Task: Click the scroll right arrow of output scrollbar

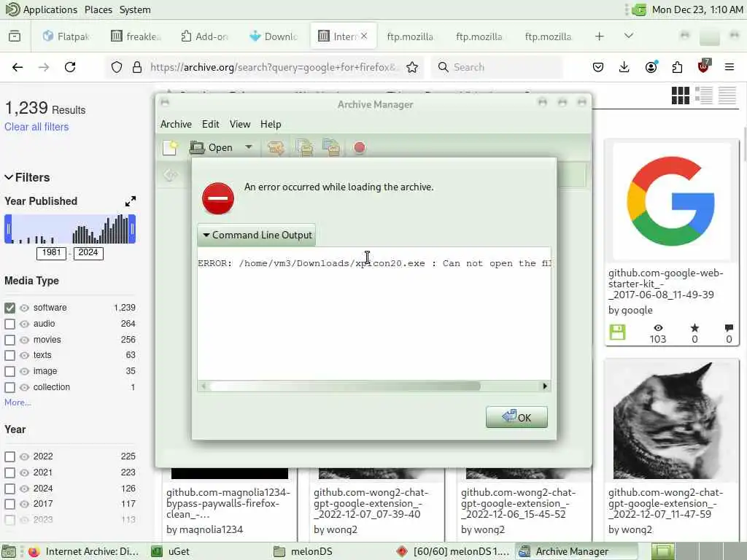Action: click(544, 386)
